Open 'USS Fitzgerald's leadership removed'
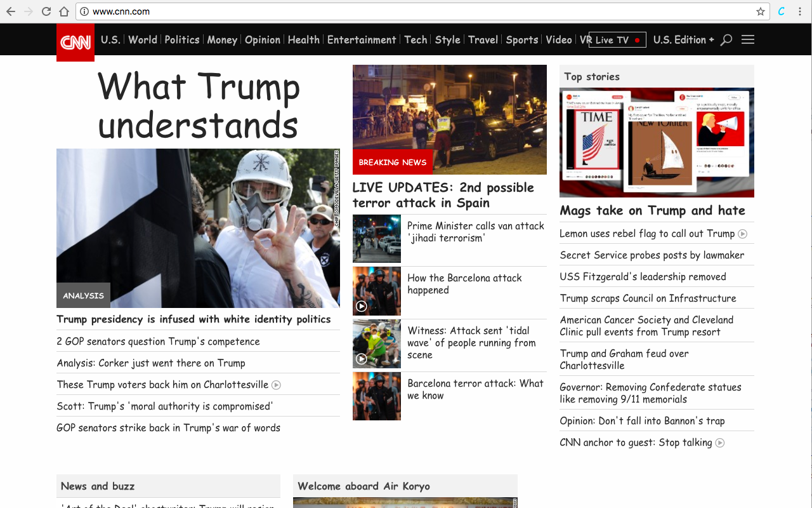This screenshot has height=508, width=812. (643, 277)
